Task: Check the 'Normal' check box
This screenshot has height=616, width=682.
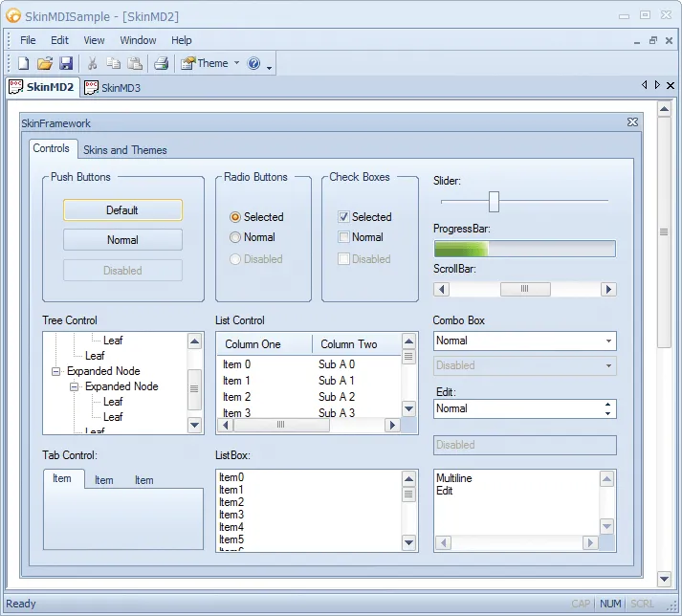Action: click(x=343, y=237)
